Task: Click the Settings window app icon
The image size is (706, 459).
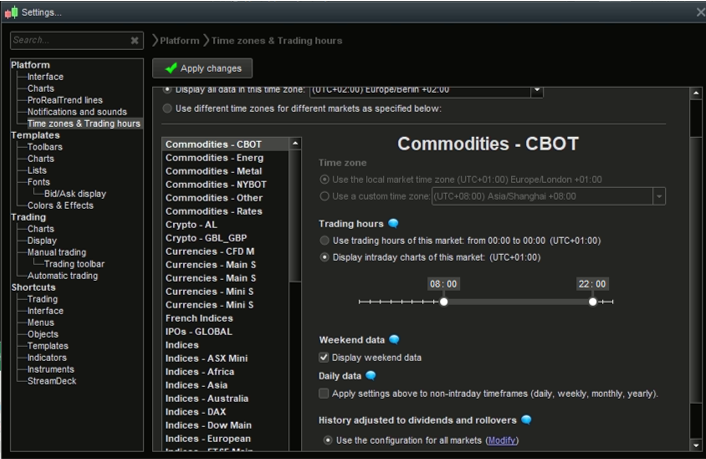Action: (11, 12)
